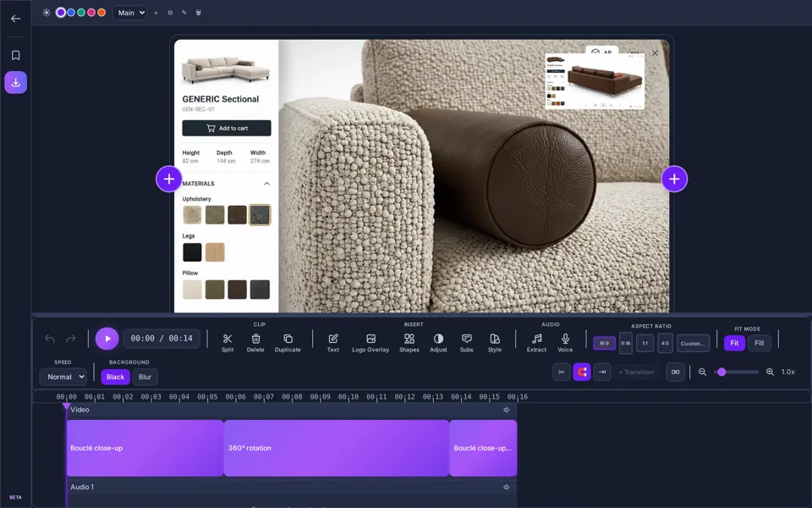
Task: Go back using the left arrow
Action: (15, 19)
